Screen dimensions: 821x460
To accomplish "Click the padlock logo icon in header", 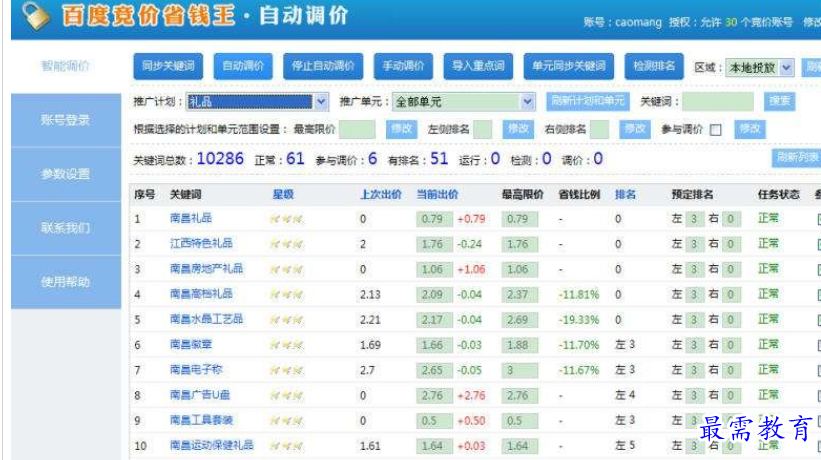I will (x=36, y=15).
